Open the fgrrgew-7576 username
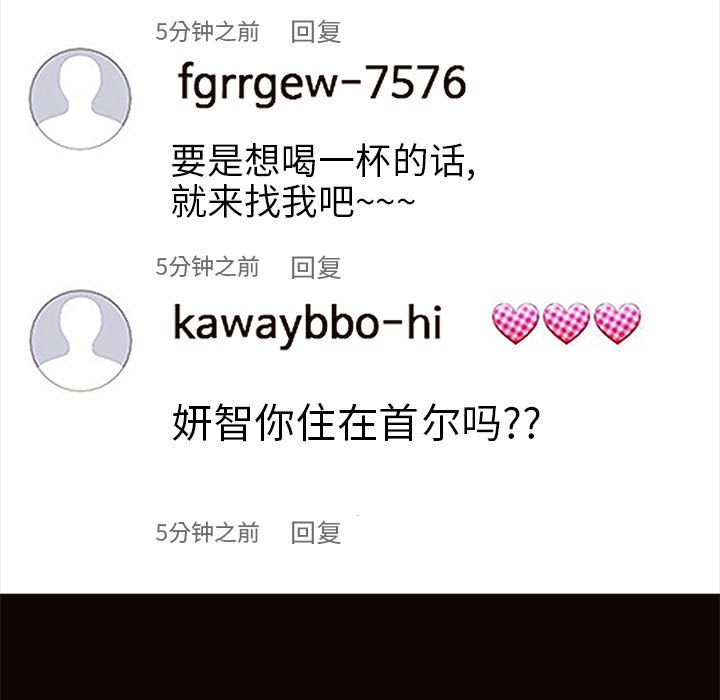 tap(322, 85)
